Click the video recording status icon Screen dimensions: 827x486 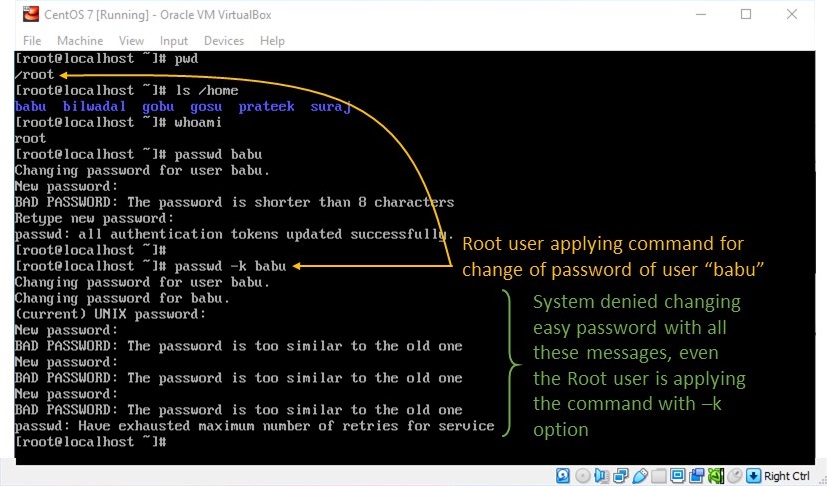[696, 476]
